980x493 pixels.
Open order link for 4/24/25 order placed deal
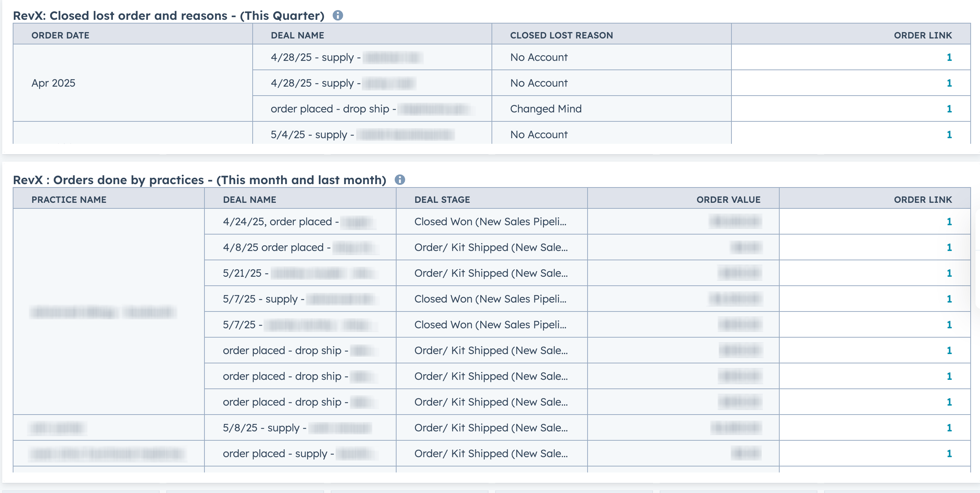pyautogui.click(x=949, y=221)
